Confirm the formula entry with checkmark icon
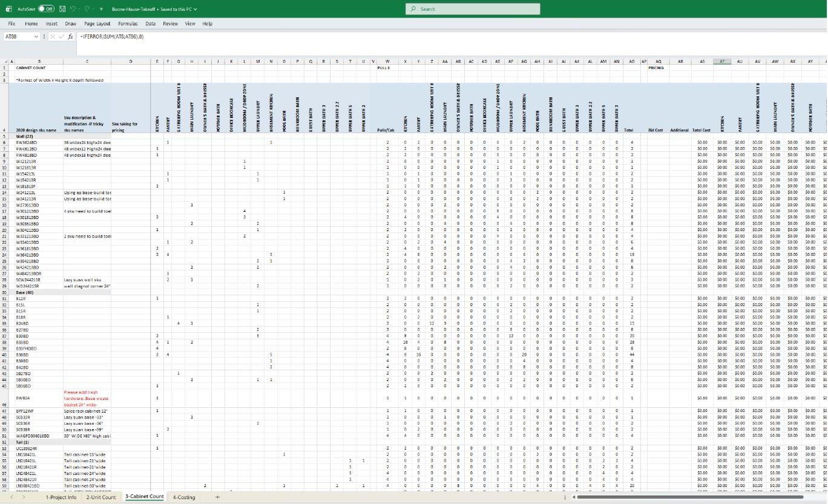This screenshot has width=828, height=504. [x=61, y=37]
